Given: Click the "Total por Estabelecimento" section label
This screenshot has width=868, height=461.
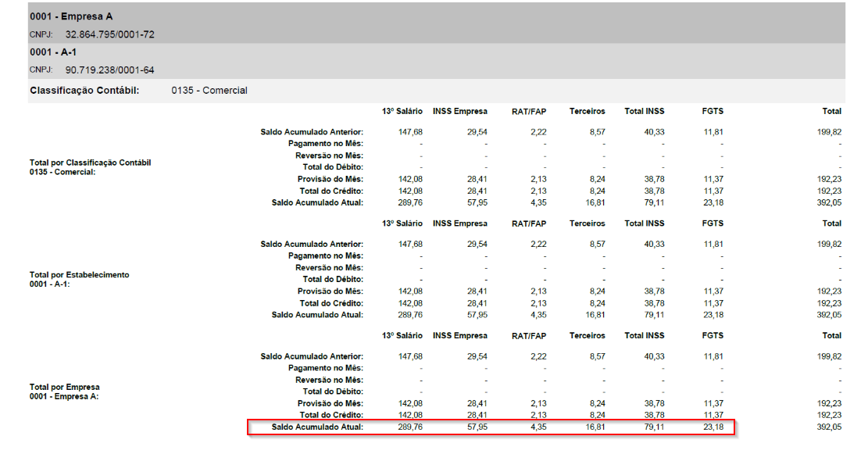Looking at the screenshot, I should tap(79, 275).
